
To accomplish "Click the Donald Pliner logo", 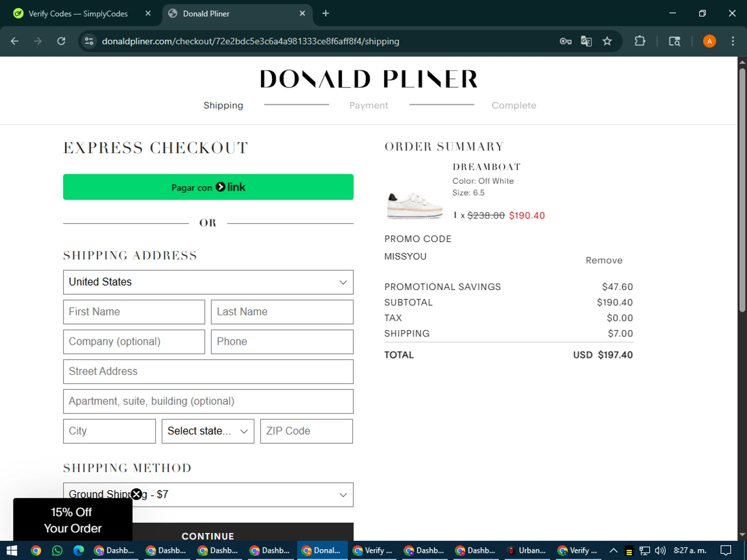I will (x=369, y=79).
